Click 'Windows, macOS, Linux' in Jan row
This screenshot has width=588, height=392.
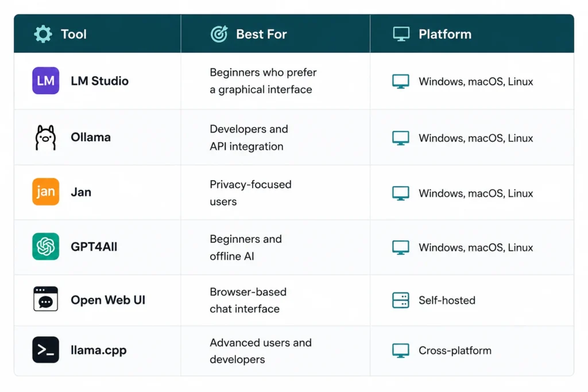coord(476,193)
